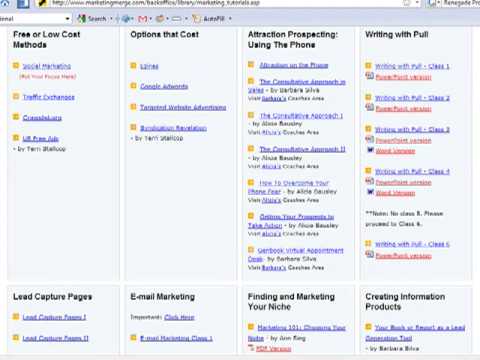Screen dimensions: 480x360
Task: Expand the AutoFill dropdown arrow
Action: coord(230,19)
